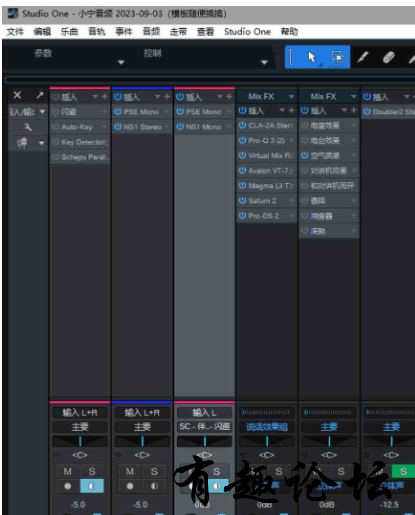Open the 走带 menu
The width and height of the screenshot is (415, 515).
click(x=178, y=32)
